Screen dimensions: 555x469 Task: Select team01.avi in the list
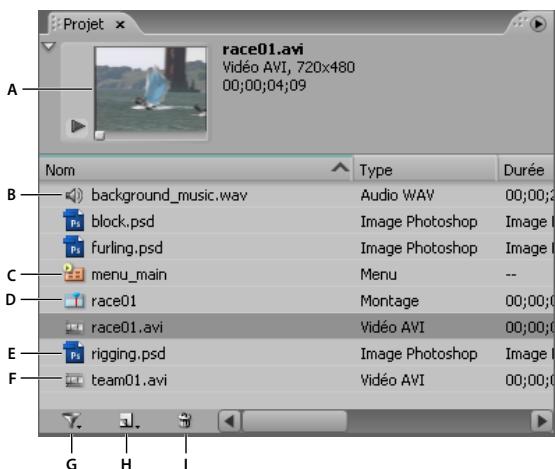coord(129,381)
